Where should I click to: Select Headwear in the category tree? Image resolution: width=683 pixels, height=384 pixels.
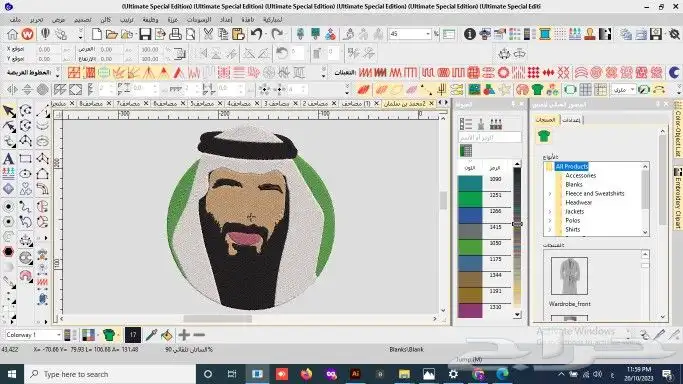578,202
